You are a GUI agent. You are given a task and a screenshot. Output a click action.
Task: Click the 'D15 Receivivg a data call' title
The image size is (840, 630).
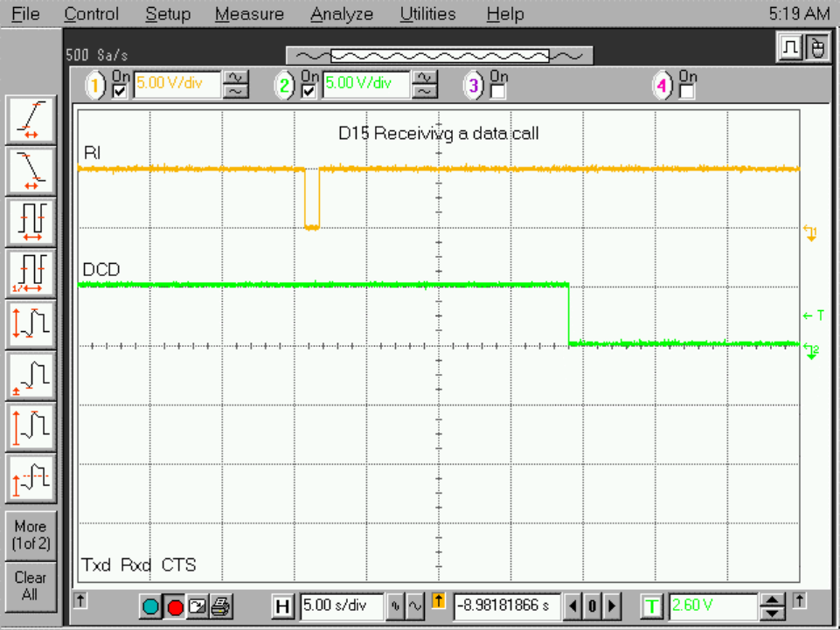438,134
